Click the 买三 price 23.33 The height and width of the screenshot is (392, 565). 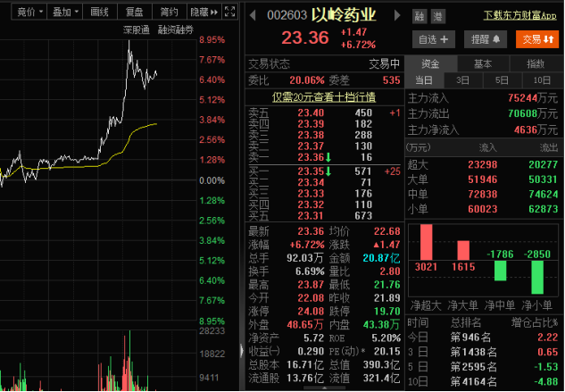[x=311, y=194]
